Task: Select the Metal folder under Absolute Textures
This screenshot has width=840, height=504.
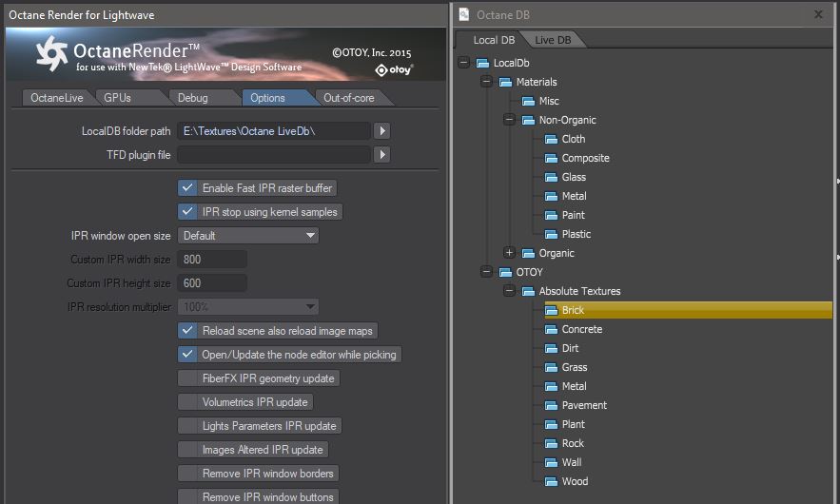Action: click(x=574, y=386)
